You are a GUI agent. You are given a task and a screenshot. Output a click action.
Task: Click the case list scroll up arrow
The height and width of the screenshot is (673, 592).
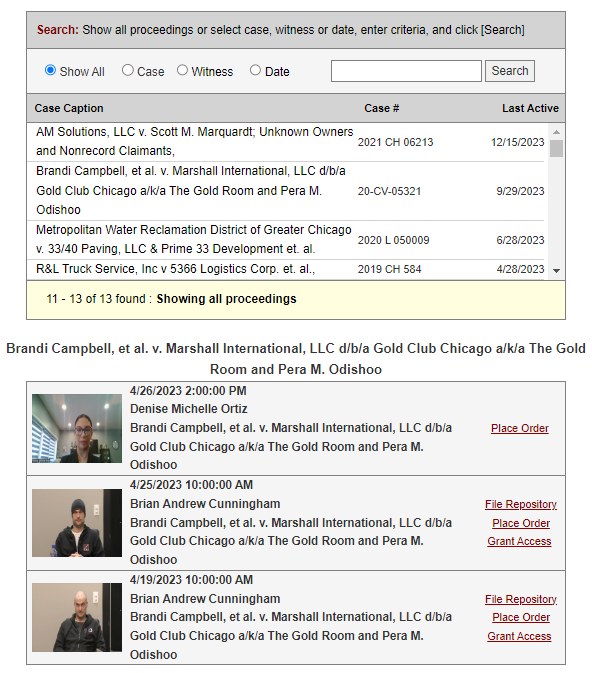[556, 132]
